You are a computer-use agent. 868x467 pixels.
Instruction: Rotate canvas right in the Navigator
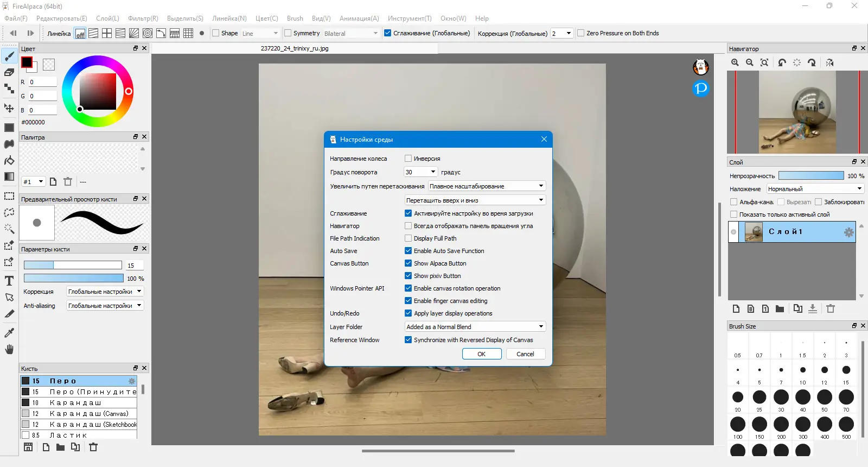click(x=812, y=62)
